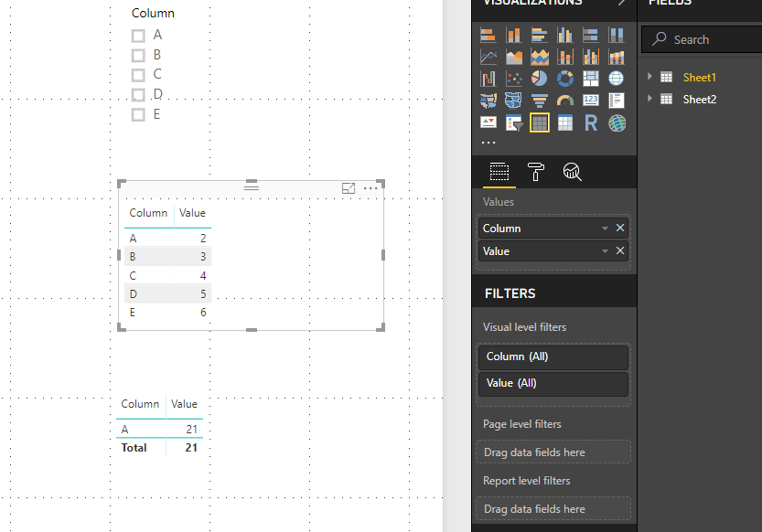Sort by Value header in upper table
The height and width of the screenshot is (532, 762).
192,213
